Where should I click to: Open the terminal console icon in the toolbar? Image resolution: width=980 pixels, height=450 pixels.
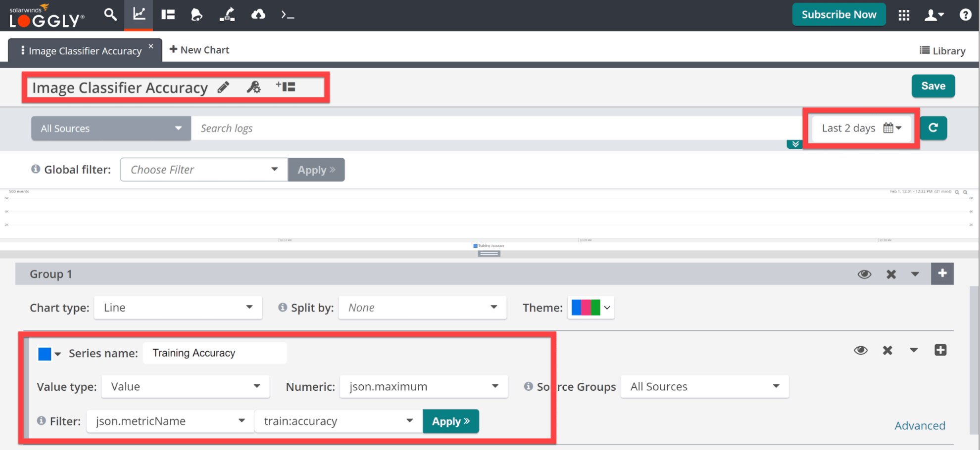tap(287, 15)
